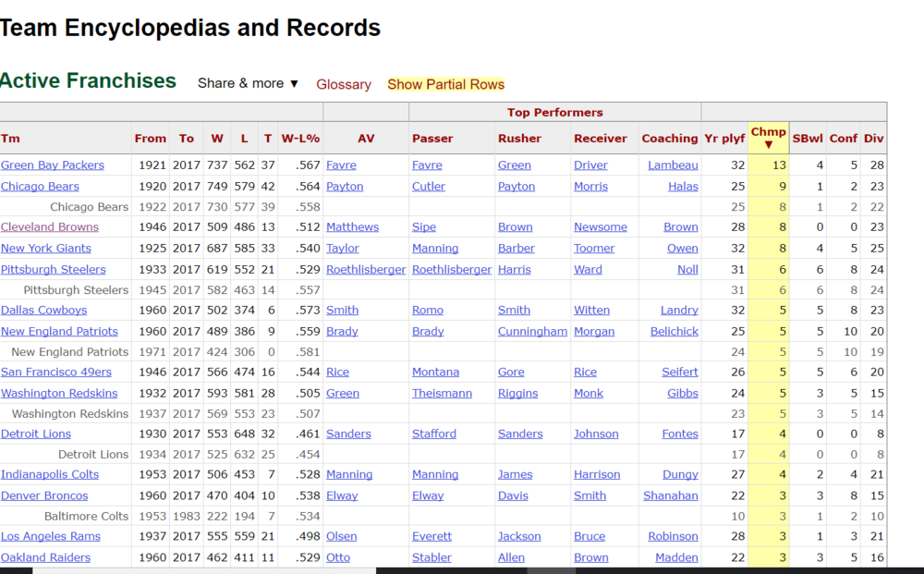Expand the Share & more dropdown
Screen dimensions: 924x574
(x=248, y=84)
